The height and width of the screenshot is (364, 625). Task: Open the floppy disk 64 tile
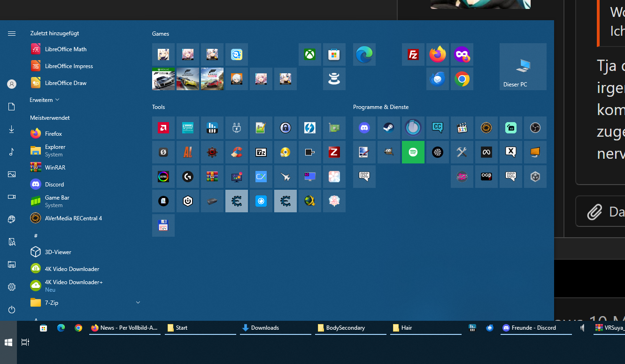click(x=163, y=225)
